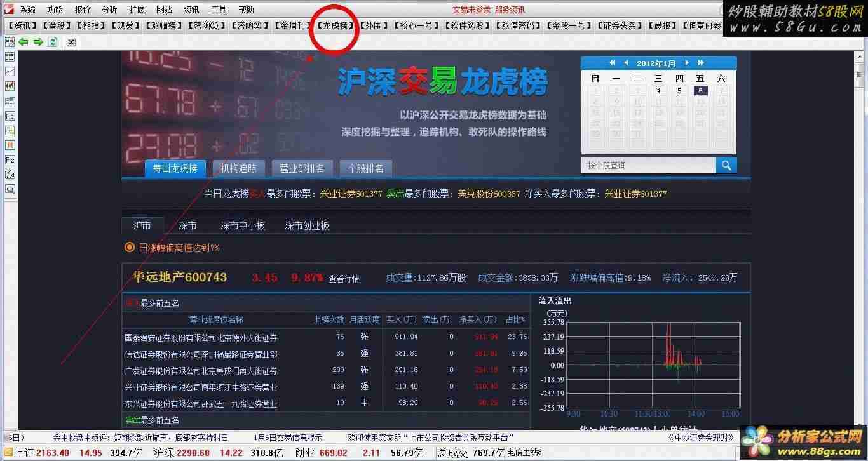
Task: Click the 服务资讯 link in the title bar
Action: point(510,10)
